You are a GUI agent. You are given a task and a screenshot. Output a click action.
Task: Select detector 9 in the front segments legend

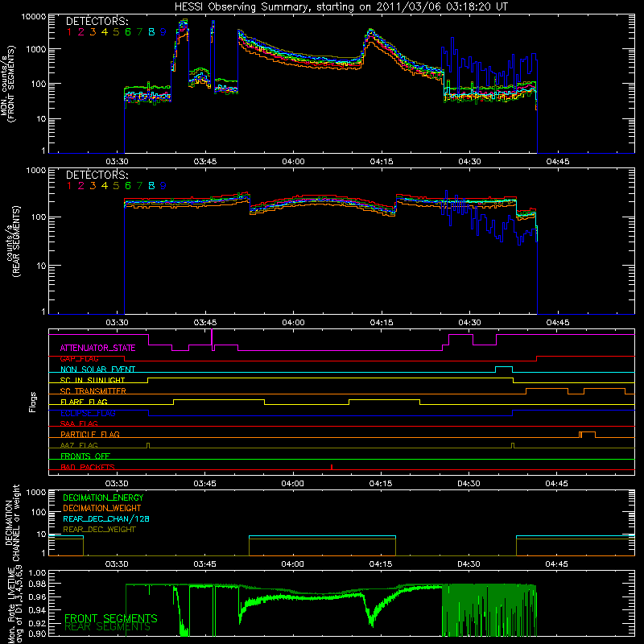point(163,32)
